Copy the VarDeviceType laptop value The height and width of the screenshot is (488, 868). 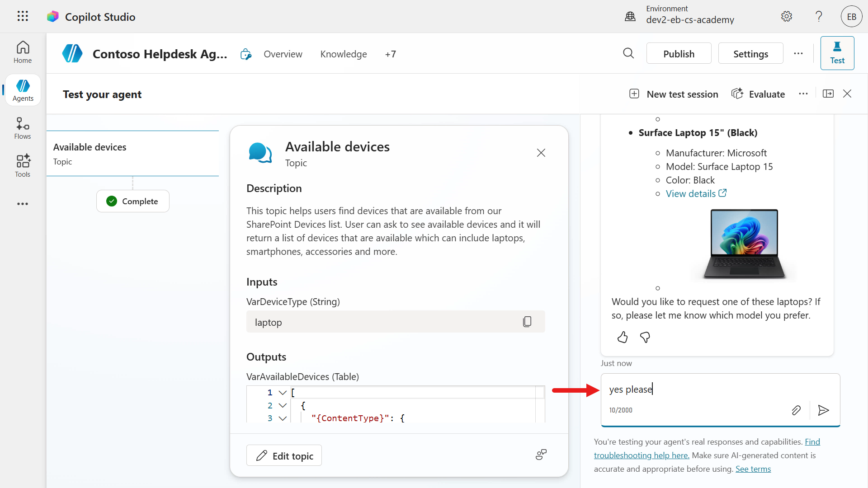pyautogui.click(x=527, y=322)
